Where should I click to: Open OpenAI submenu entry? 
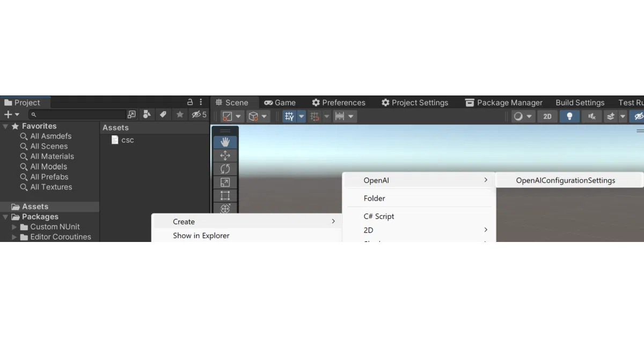(x=419, y=180)
